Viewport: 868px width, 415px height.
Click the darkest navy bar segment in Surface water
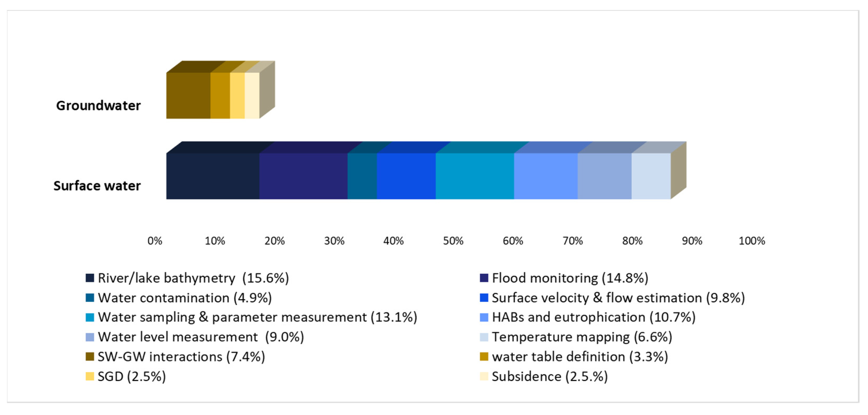[x=212, y=176]
